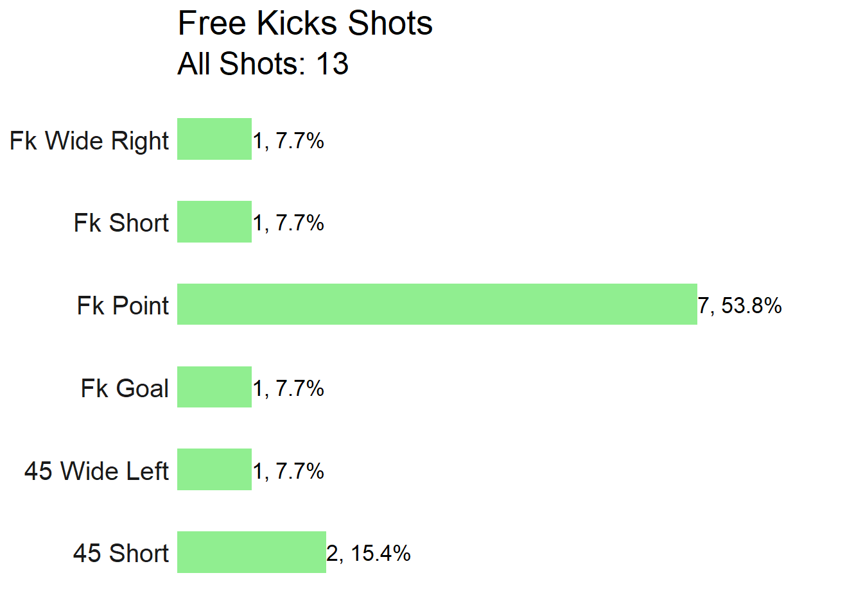Click the 45 Wide Left bar
Screen dimensions: 863x616
pos(214,469)
